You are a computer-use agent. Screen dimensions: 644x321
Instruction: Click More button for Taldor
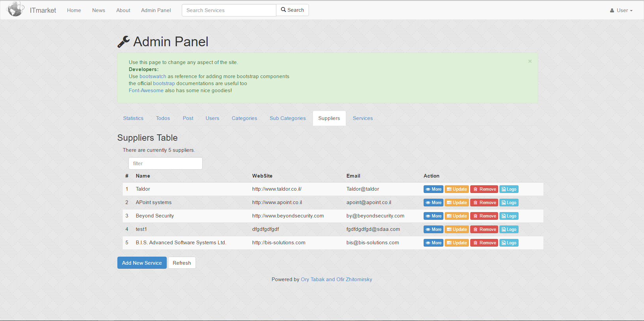tap(433, 189)
